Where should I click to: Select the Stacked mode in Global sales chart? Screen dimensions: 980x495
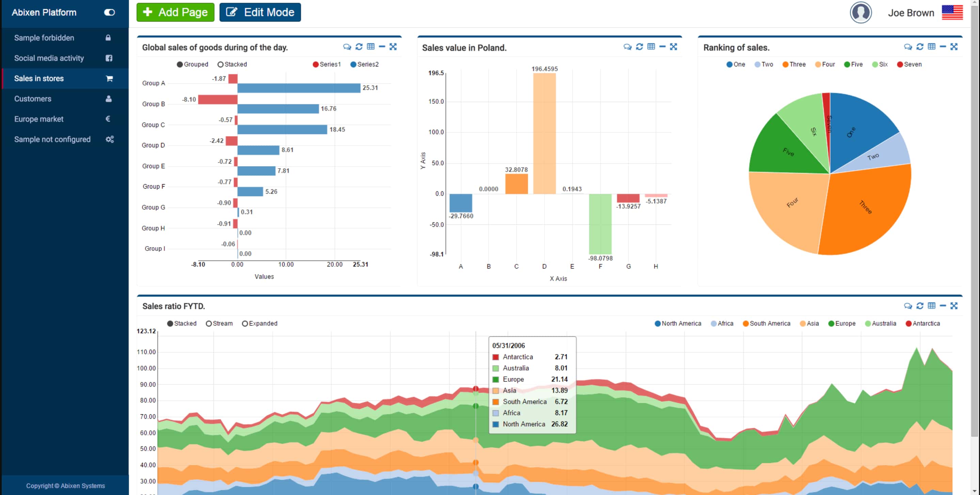[x=220, y=64]
